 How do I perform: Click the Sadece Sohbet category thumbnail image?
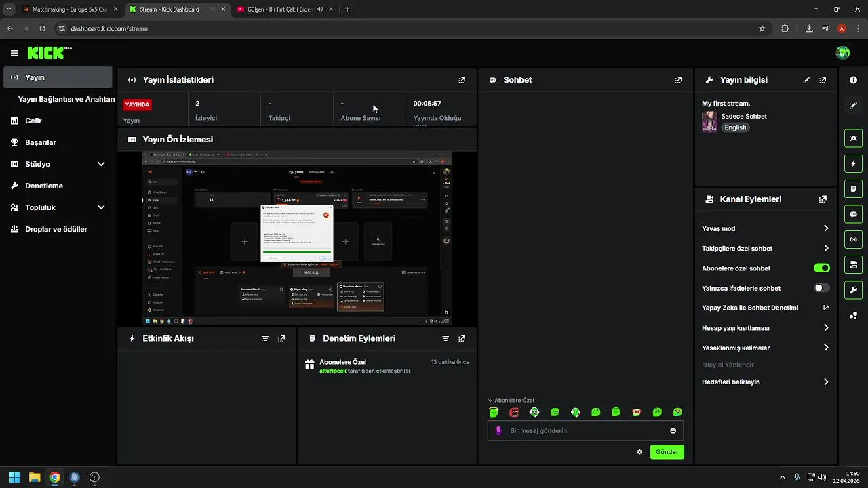click(709, 121)
